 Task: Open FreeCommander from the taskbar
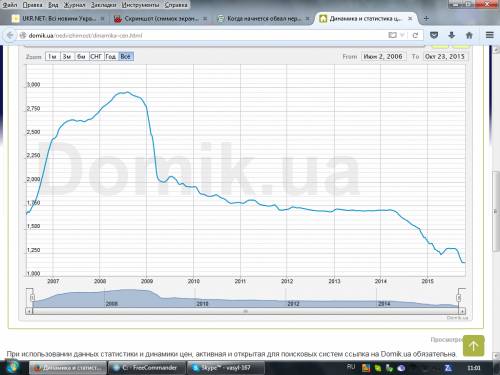147,368
